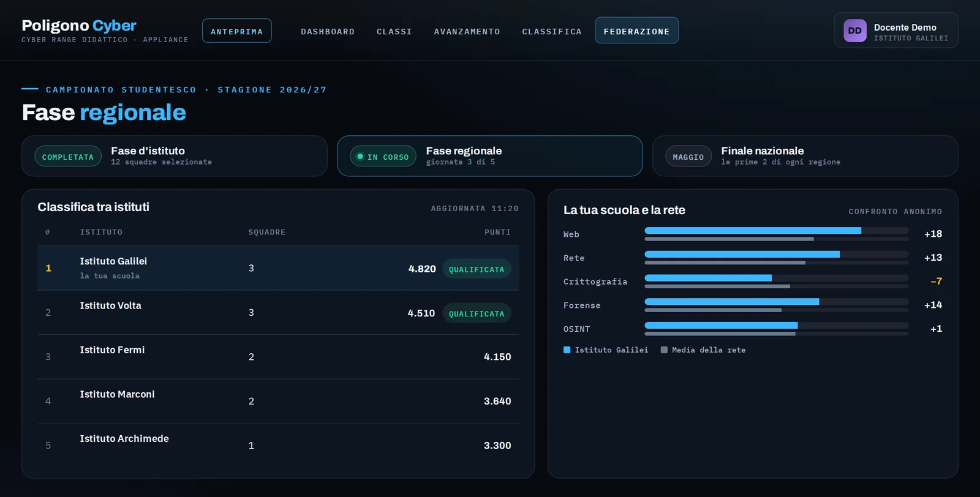980x497 pixels.
Task: Open the Fase regionale stage card
Action: (x=489, y=156)
